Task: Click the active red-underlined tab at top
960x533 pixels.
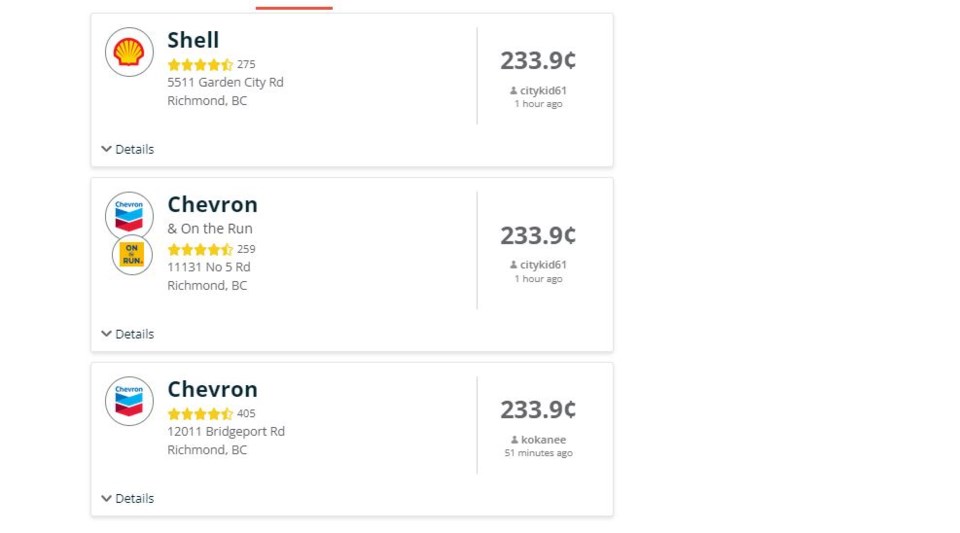Action: (x=294, y=7)
